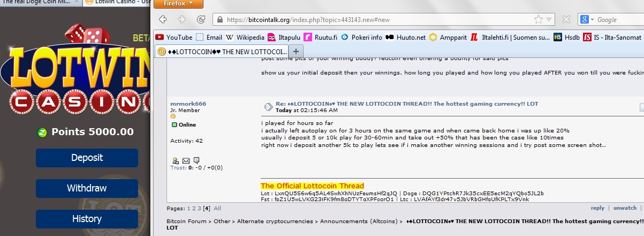Click Deposit in the Lotwin Casino window
Image resolution: width=644 pixels, height=236 pixels.
(x=87, y=158)
